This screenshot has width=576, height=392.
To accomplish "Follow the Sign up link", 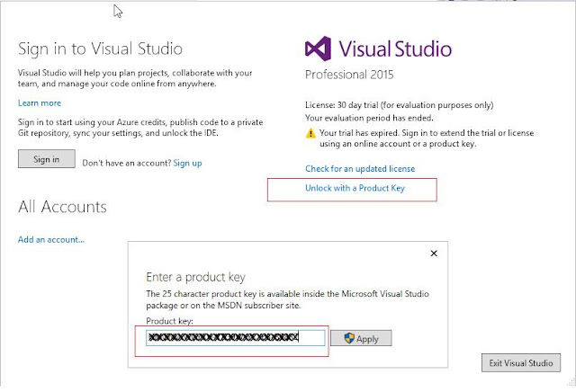I will pos(187,163).
